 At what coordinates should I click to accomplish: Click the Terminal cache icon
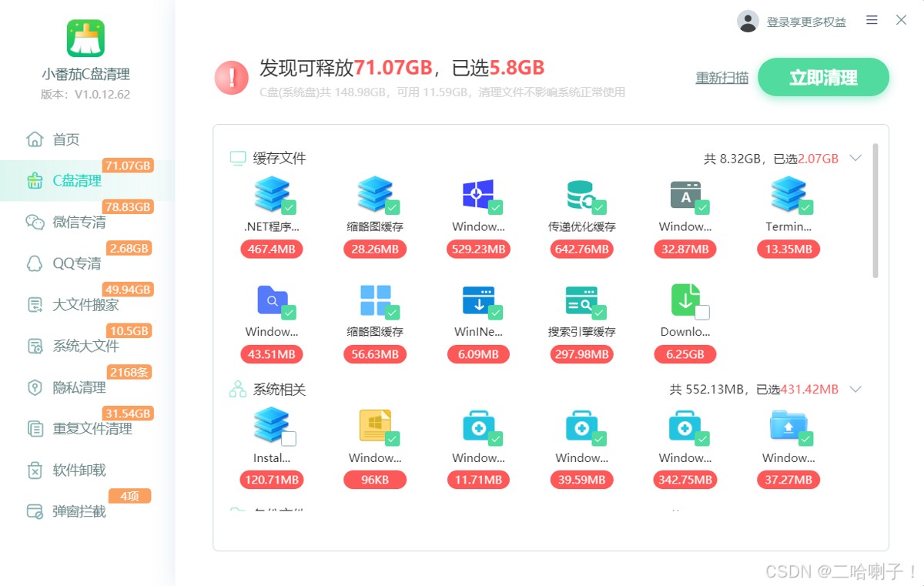(788, 195)
